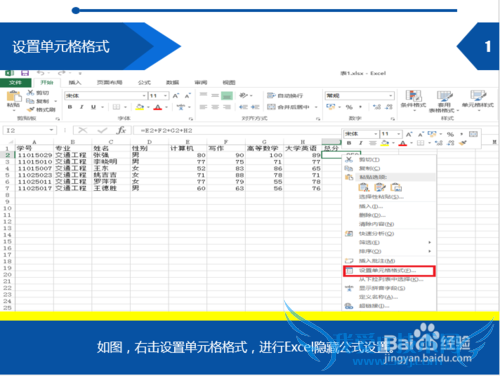Choose Delete (删除) in context menu

click(389, 215)
